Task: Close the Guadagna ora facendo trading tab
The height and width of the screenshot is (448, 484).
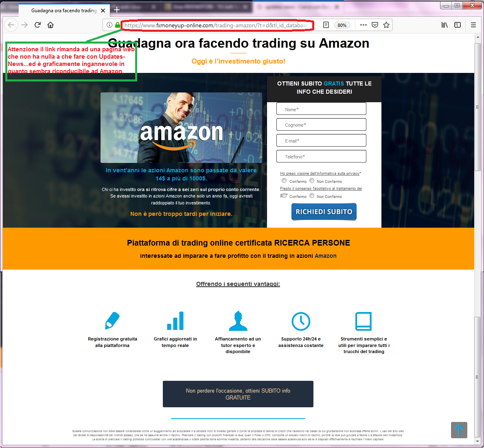Action: (103, 11)
